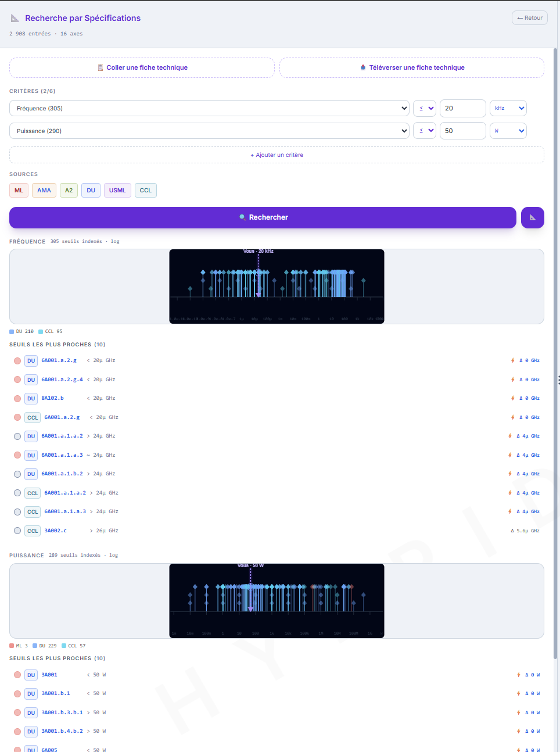Toggle the A2 source filter
Screen dimensions: 560x752
(69, 191)
